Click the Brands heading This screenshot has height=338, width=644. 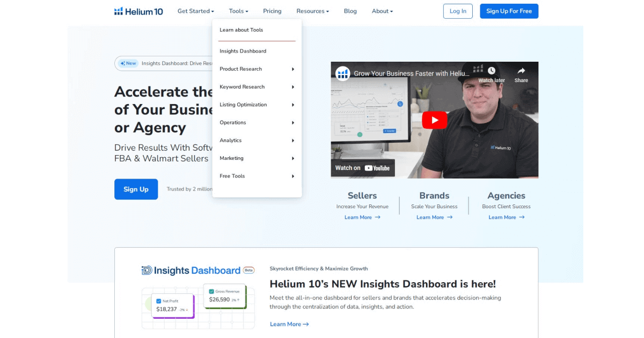point(434,196)
